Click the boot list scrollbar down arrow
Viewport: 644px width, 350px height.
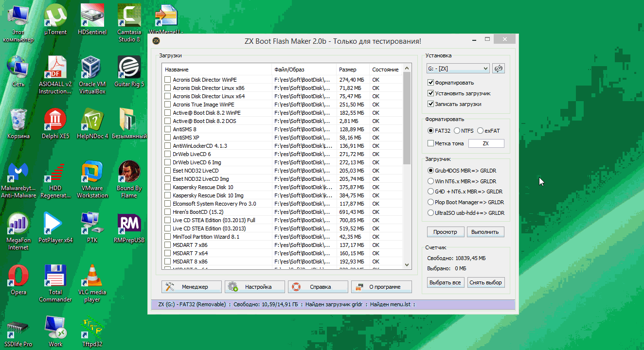[408, 265]
